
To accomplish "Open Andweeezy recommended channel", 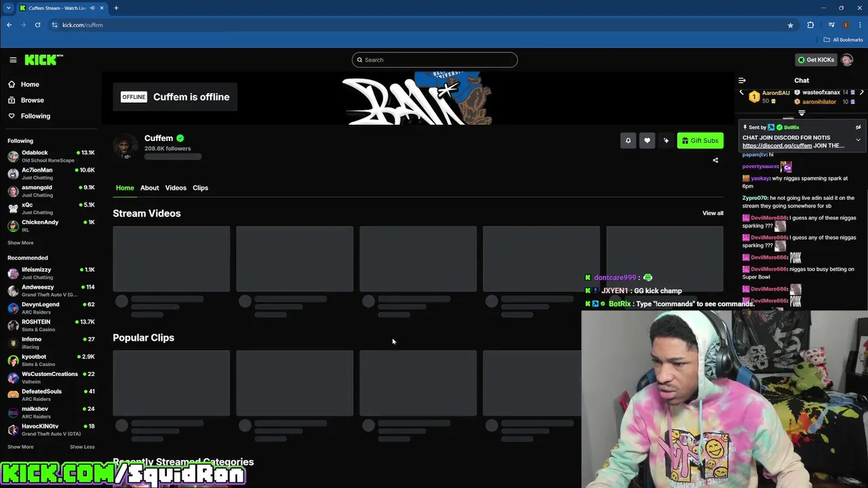I will pyautogui.click(x=51, y=291).
